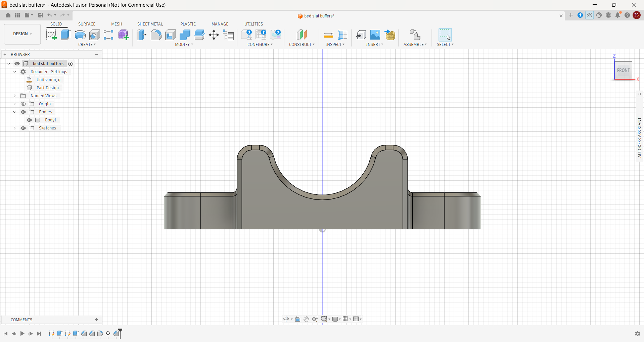Hide the Bodies folder

23,112
